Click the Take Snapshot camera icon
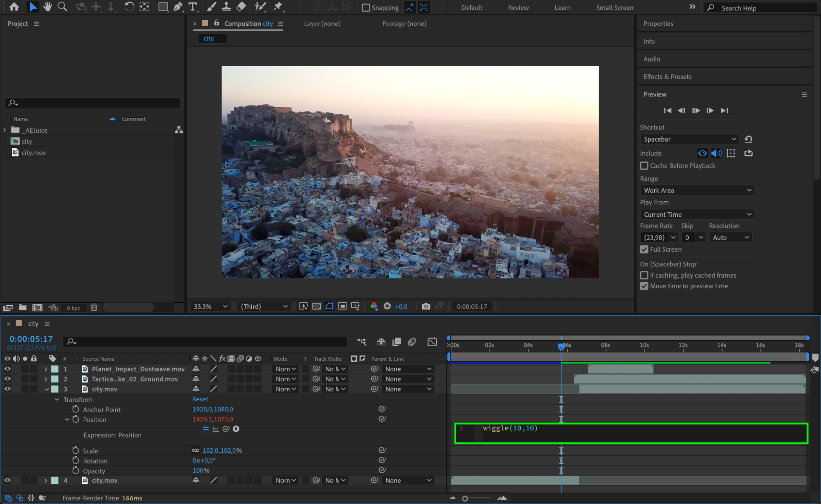 click(426, 306)
